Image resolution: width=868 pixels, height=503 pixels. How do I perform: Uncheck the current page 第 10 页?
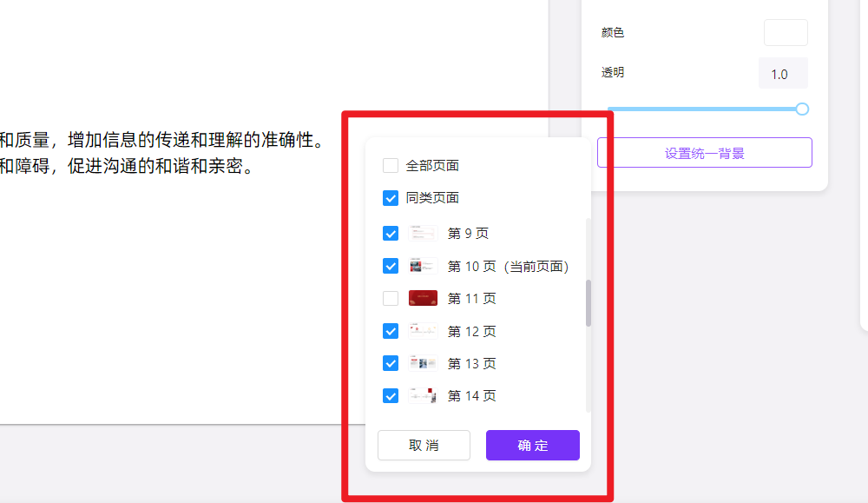coord(391,266)
